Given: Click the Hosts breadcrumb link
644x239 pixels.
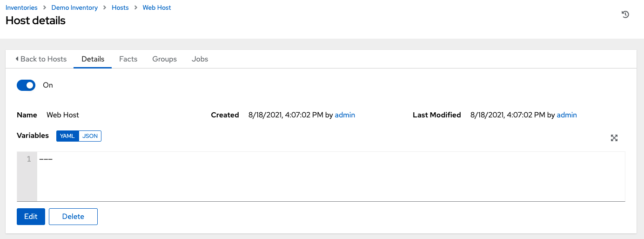Looking at the screenshot, I should (120, 8).
